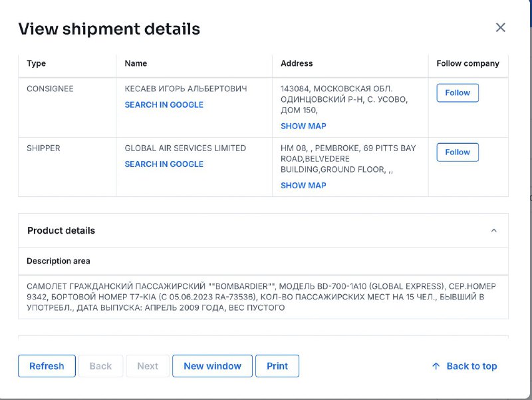Click the Follow company column header
532x400 pixels.
coord(467,63)
